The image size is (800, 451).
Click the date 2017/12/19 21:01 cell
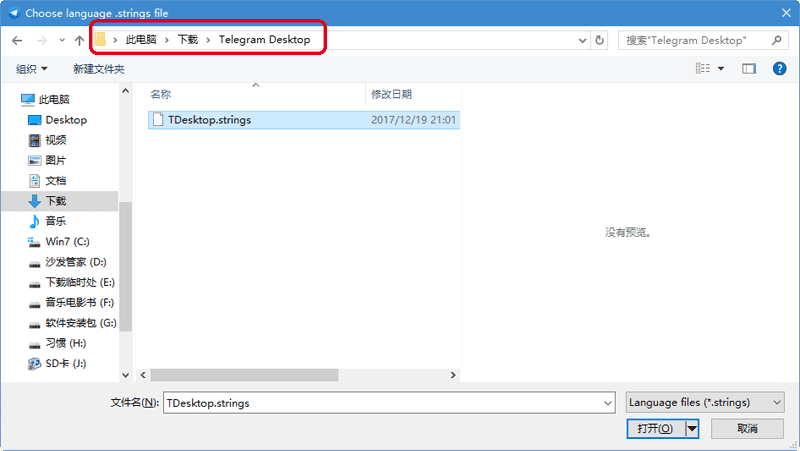[413, 120]
